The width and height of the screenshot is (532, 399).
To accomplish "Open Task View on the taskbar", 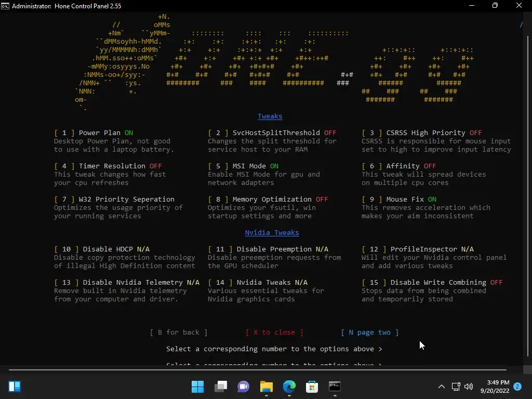I will [220, 387].
